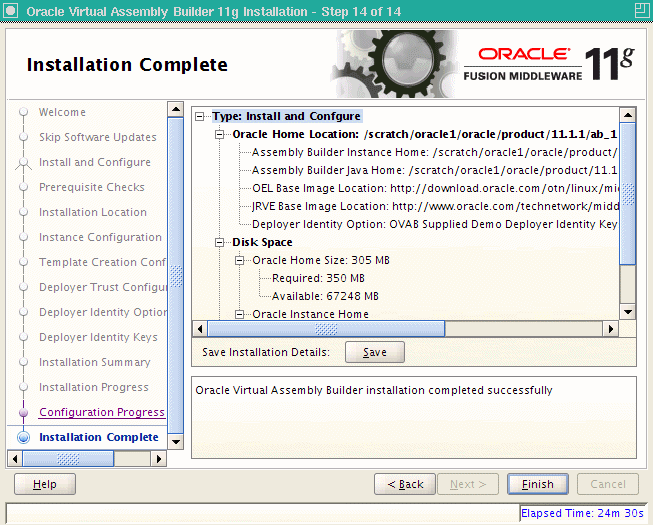Select Assembly Builder Instance Home row
The width and height of the screenshot is (653, 525).
coord(434,152)
